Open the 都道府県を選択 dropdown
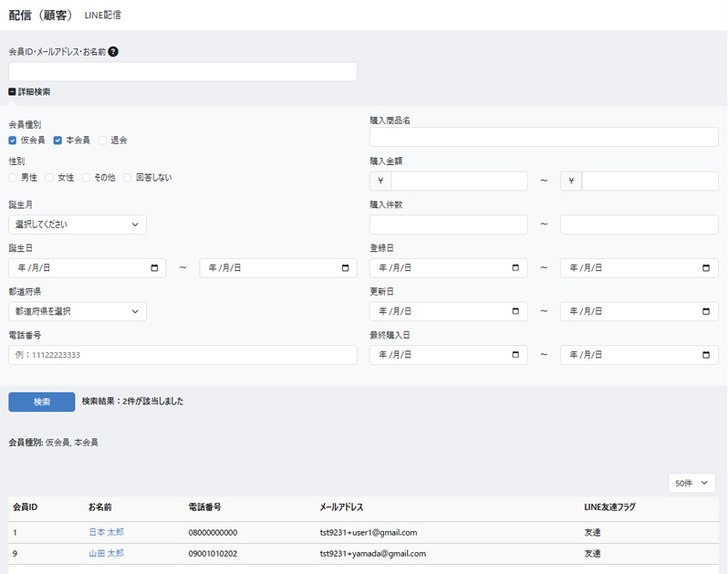This screenshot has height=574, width=728. pyautogui.click(x=78, y=311)
